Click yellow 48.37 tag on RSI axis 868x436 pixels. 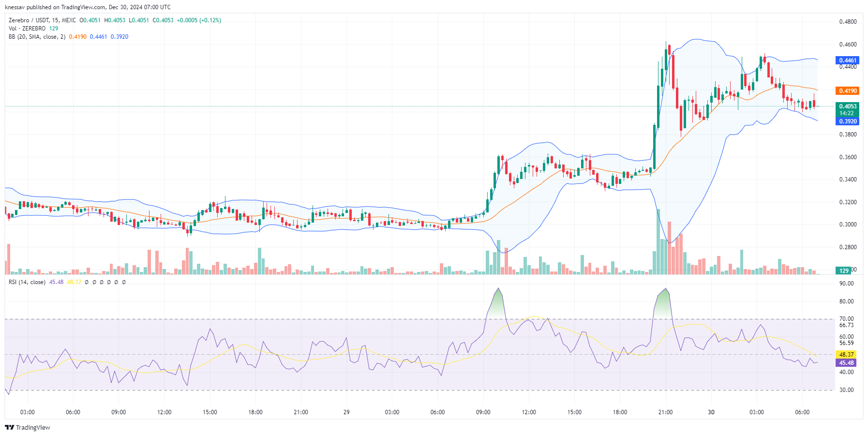tap(846, 355)
